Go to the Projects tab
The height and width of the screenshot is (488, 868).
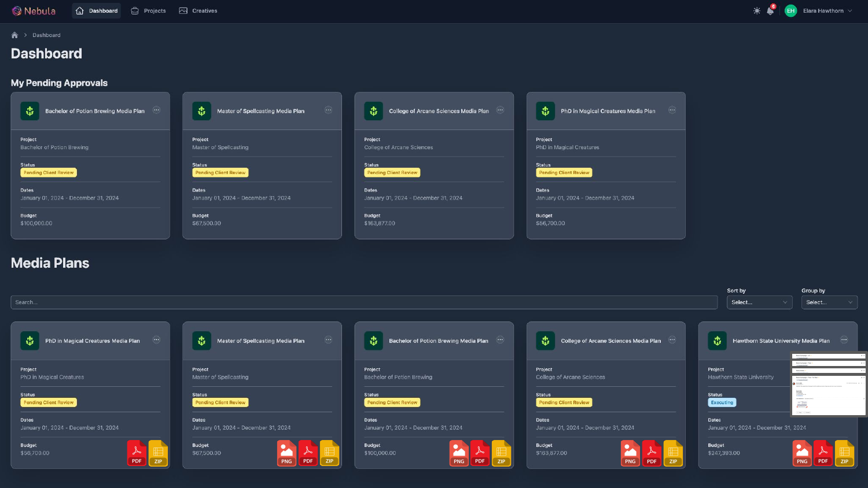(x=148, y=11)
